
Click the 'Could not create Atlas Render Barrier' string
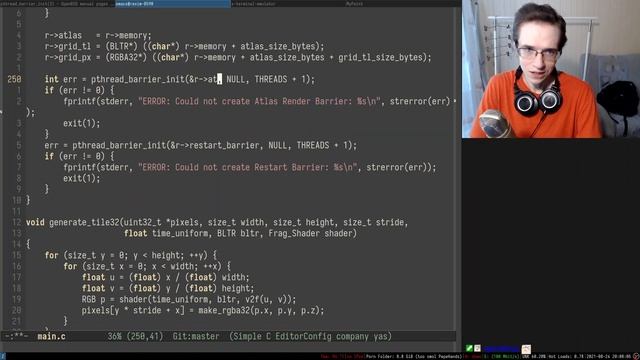coord(259,101)
